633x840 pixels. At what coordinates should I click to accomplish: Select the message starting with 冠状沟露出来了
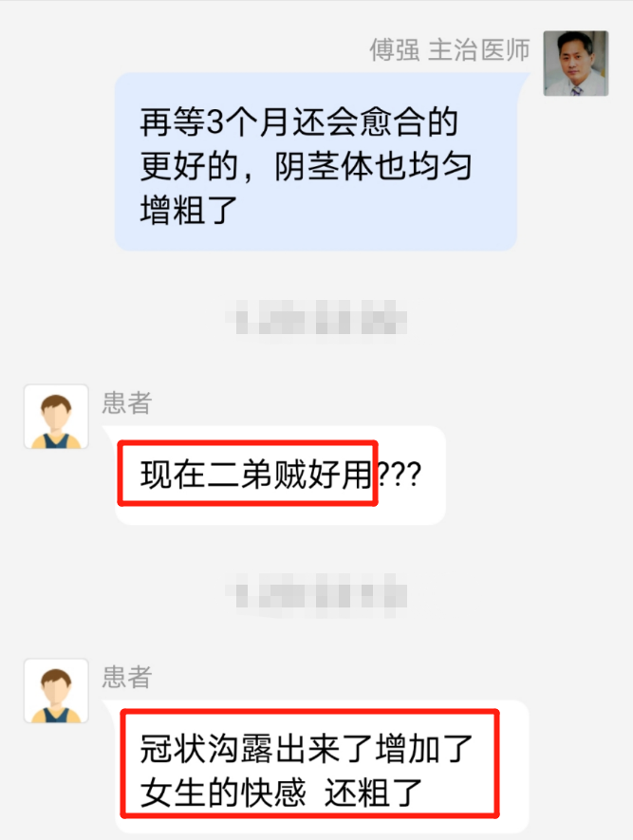(x=307, y=770)
